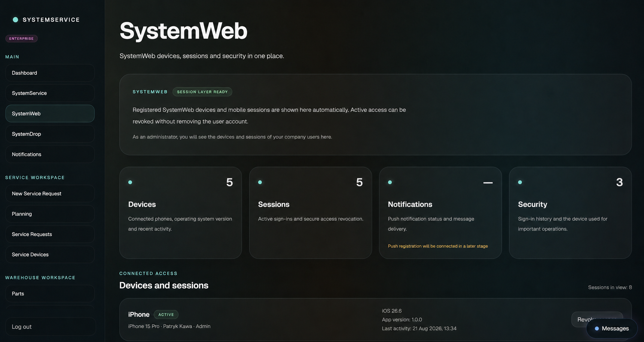
Task: Click the SERVICE WORKSPACE section label
Action: (x=35, y=178)
